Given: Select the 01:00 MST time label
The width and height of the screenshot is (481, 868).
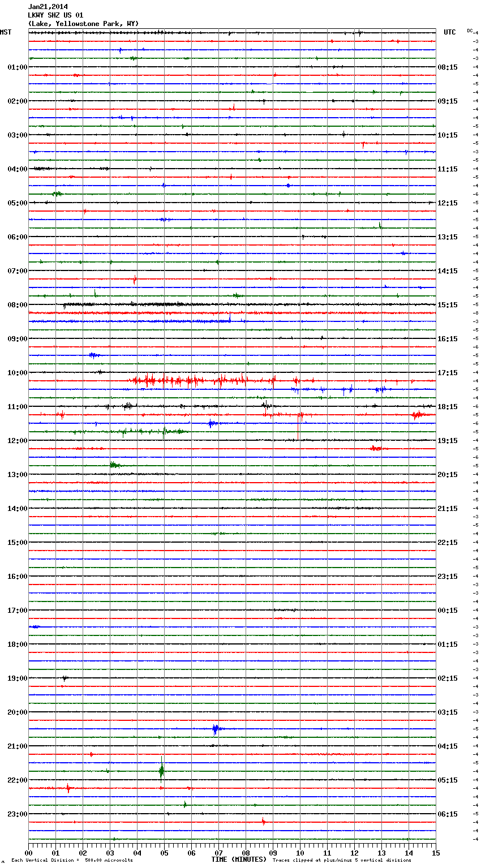Looking at the screenshot, I should [17, 67].
